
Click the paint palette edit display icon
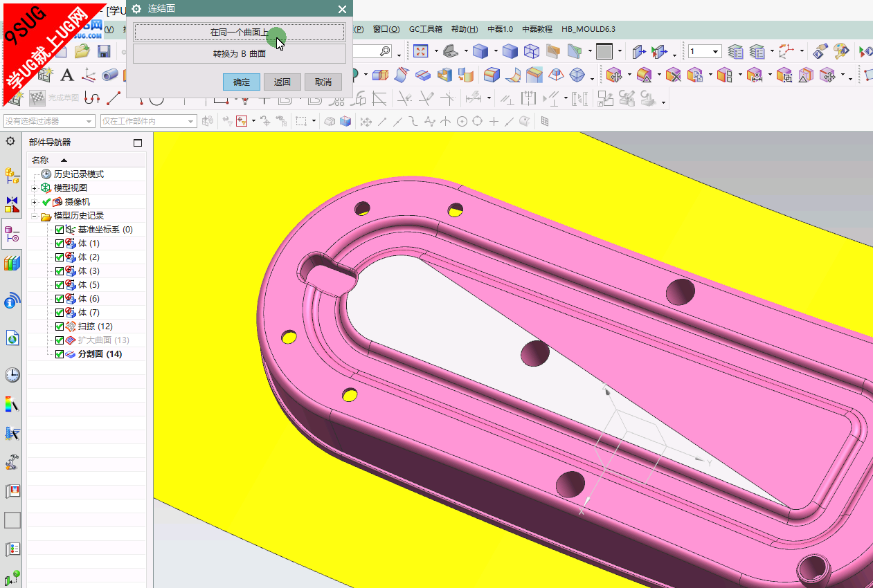(841, 51)
